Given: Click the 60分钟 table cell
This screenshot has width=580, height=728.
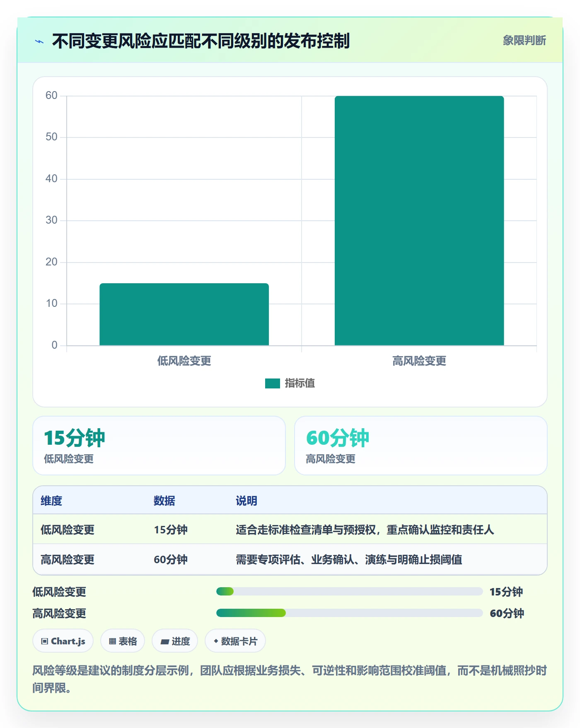Looking at the screenshot, I should click(171, 559).
